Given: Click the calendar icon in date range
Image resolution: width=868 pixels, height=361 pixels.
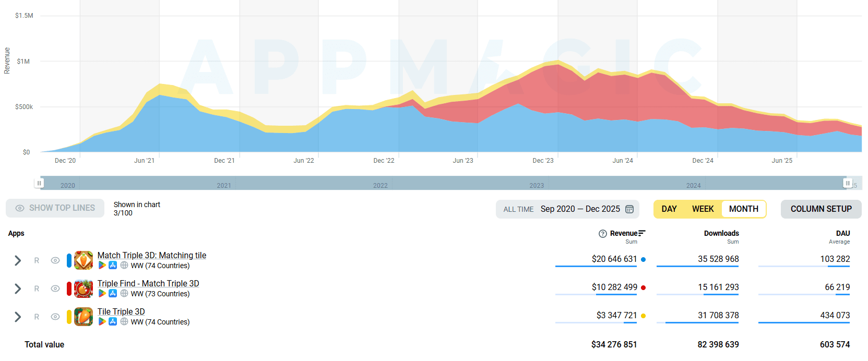Looking at the screenshot, I should point(629,209).
